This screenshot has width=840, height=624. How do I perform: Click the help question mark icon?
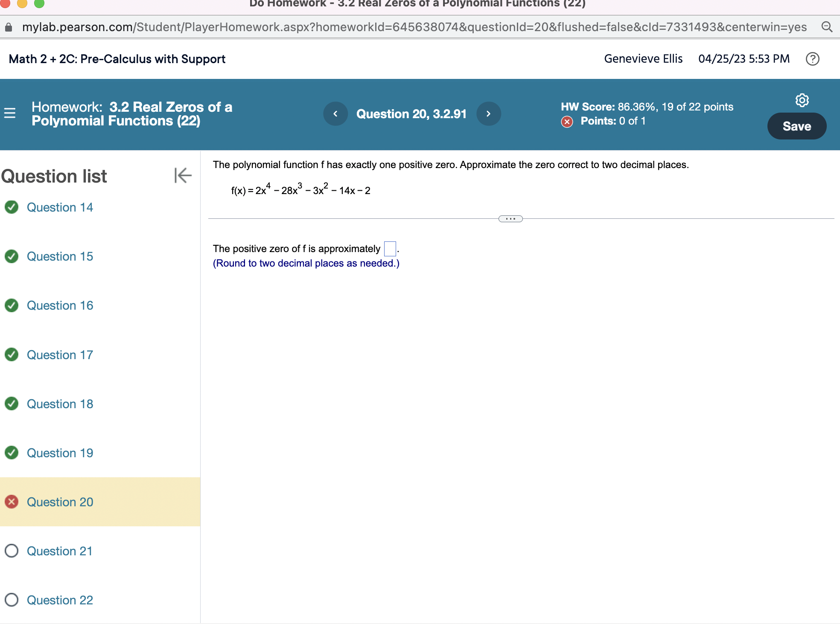coord(813,59)
